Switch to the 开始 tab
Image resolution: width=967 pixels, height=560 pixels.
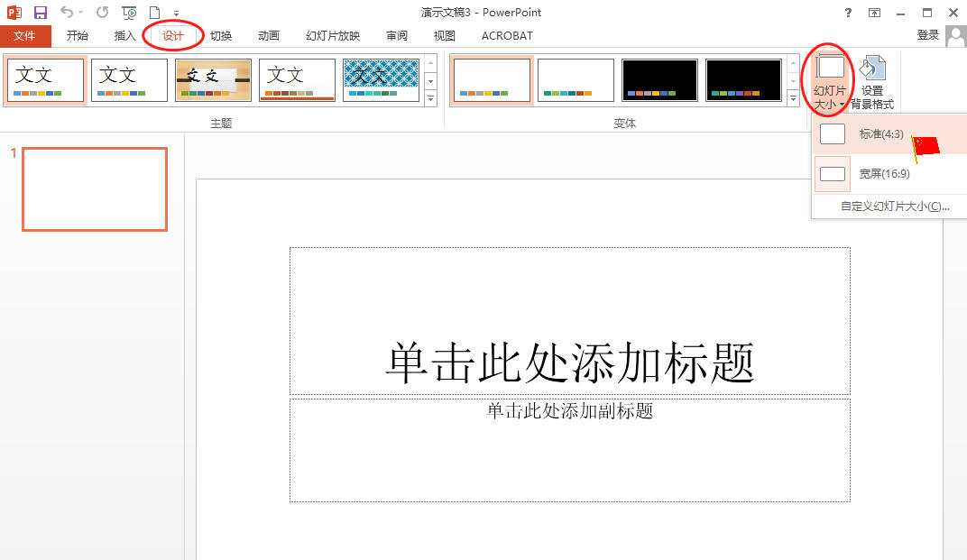click(x=77, y=36)
